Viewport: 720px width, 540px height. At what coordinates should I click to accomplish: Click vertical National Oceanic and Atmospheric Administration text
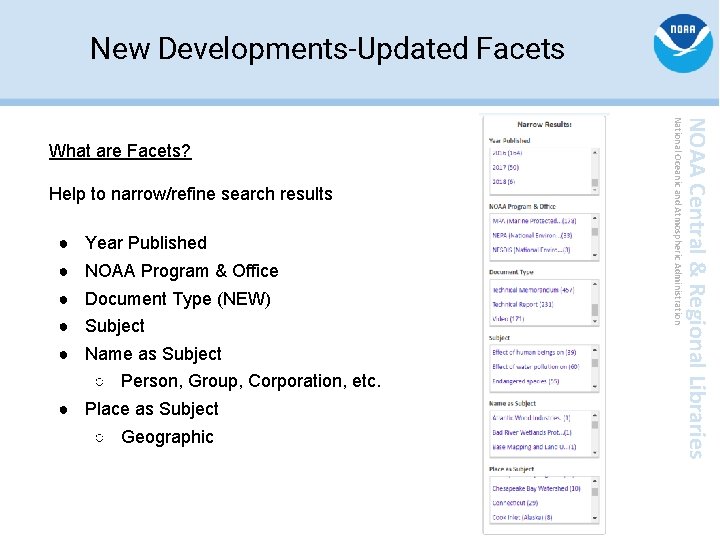pyautogui.click(x=677, y=221)
